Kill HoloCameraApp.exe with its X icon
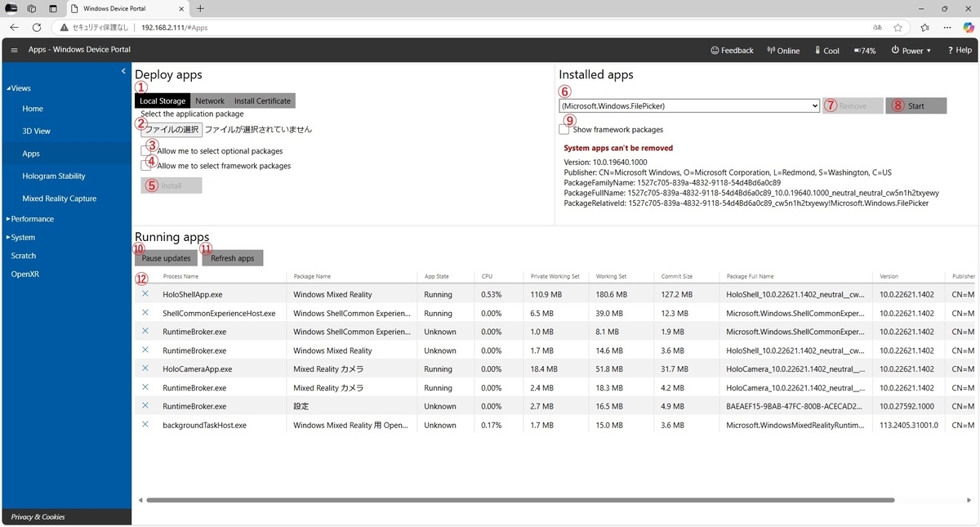Screen dimensions: 980x527 coord(145,368)
